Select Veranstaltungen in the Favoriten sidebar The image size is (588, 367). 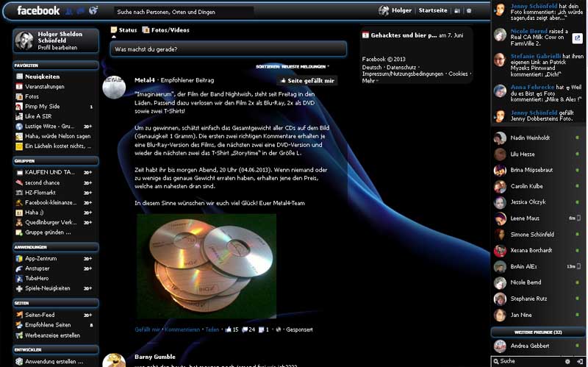pos(45,87)
